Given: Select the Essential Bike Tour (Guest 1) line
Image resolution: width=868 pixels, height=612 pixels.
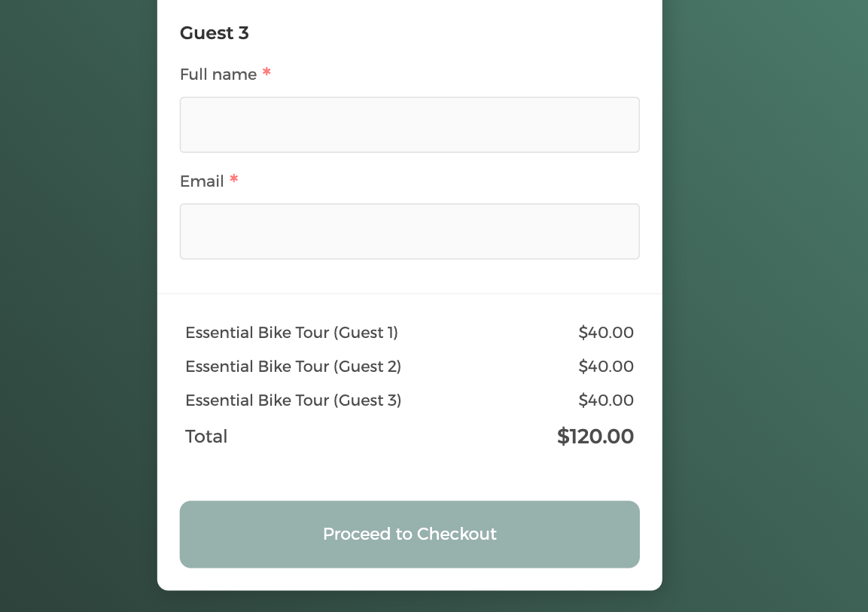Looking at the screenshot, I should click(291, 333).
